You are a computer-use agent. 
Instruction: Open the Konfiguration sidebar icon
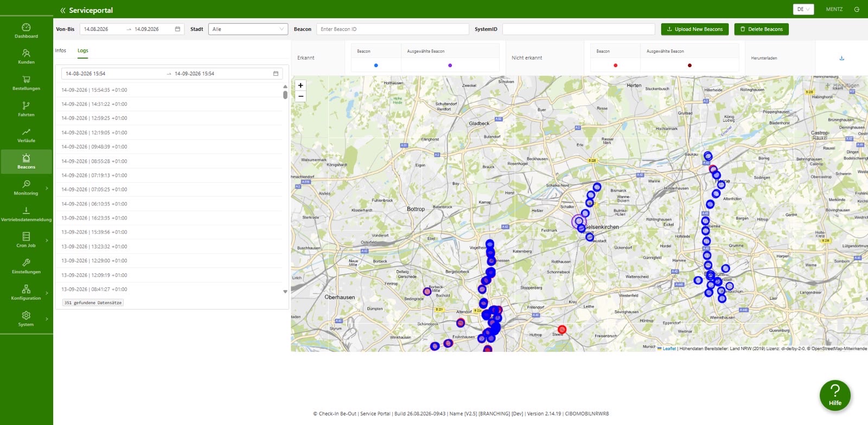[x=26, y=289]
